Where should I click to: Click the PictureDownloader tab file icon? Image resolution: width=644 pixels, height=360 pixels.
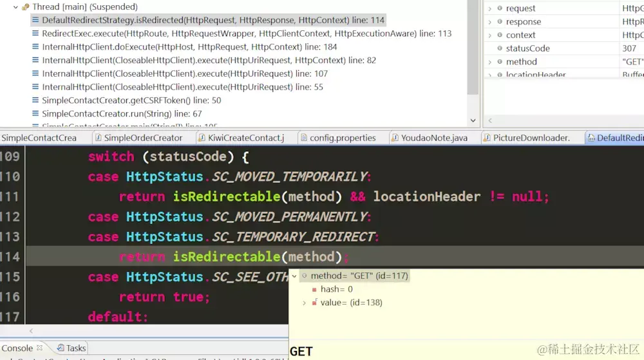pyautogui.click(x=487, y=138)
